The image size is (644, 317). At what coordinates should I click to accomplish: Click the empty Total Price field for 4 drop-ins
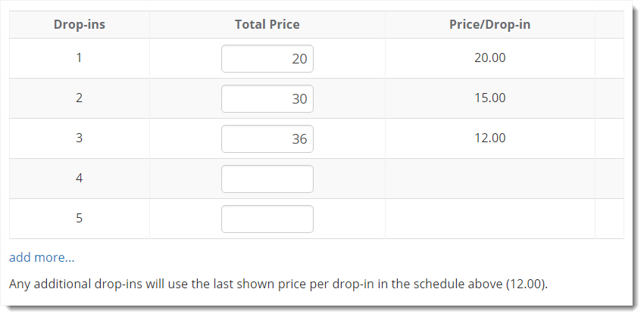point(267,179)
